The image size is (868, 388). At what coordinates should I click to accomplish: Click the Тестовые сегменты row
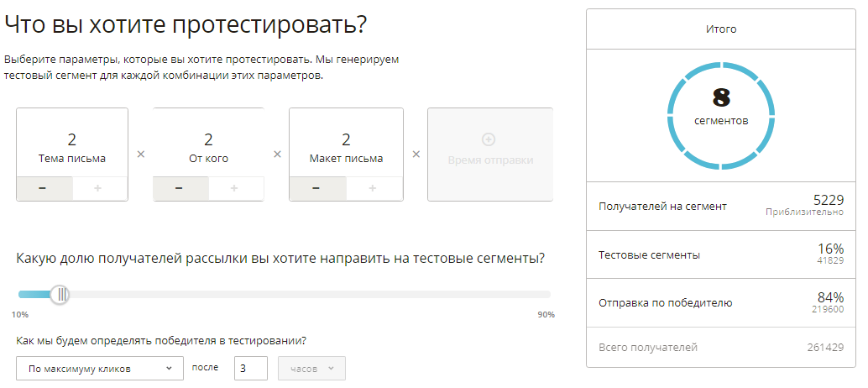[x=720, y=254]
